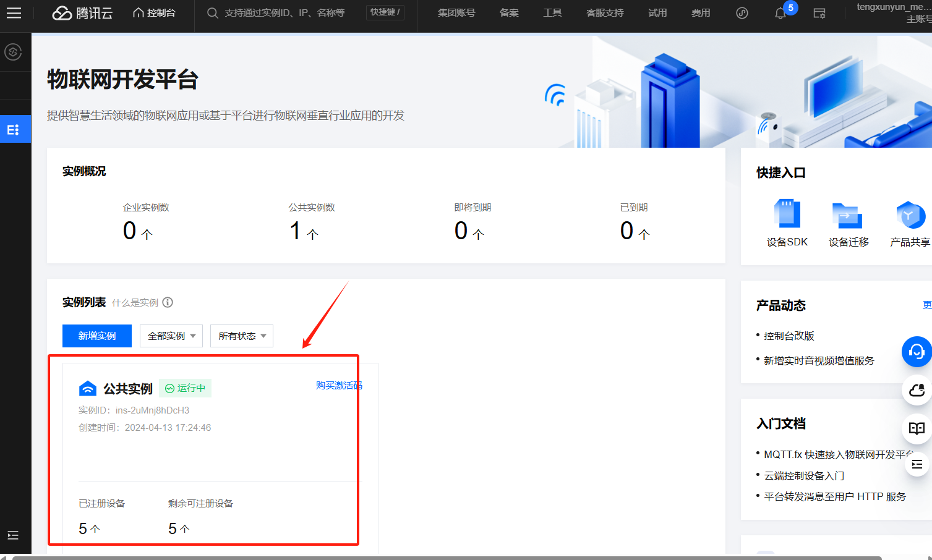
Task: Click the 购买激活码 link
Action: point(339,385)
